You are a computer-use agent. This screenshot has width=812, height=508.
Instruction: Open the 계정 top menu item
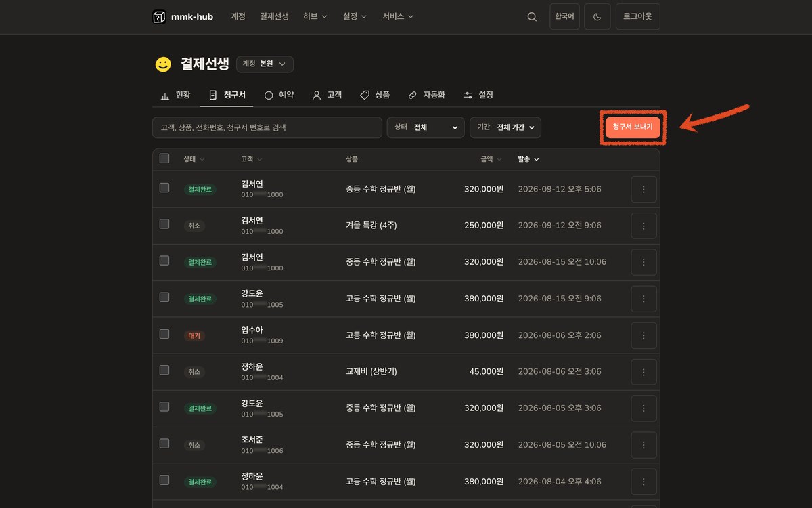238,16
